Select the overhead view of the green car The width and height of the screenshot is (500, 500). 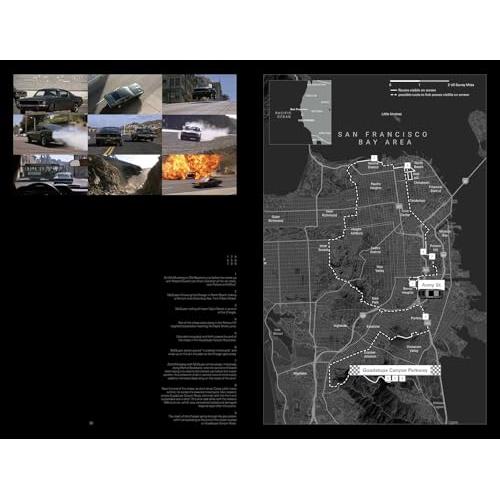click(x=125, y=94)
